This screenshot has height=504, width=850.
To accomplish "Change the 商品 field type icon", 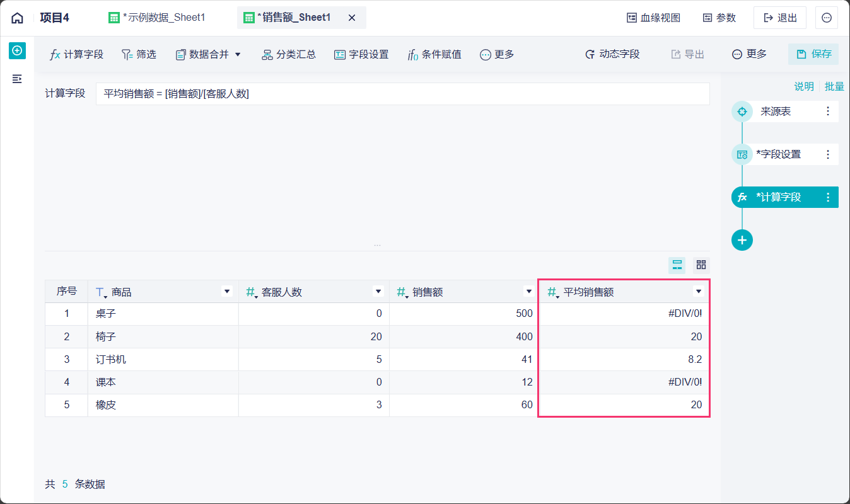I will point(101,292).
